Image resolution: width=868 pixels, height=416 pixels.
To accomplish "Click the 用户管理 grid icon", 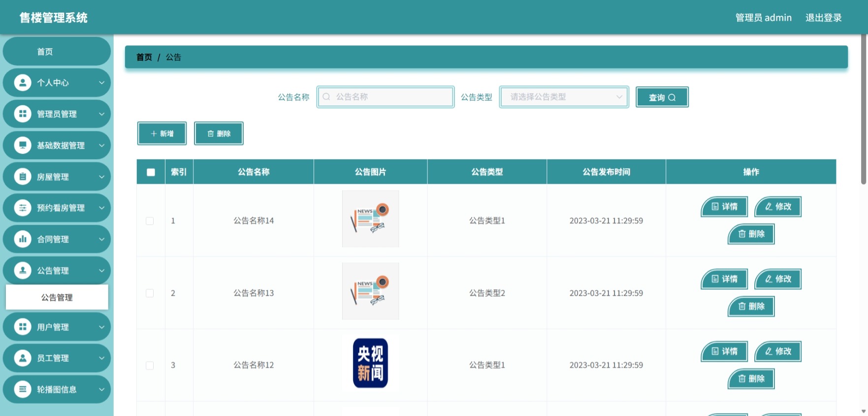I will point(23,327).
